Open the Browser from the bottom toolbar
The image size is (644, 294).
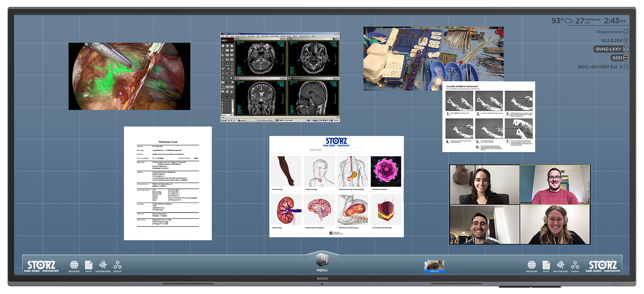click(74, 265)
